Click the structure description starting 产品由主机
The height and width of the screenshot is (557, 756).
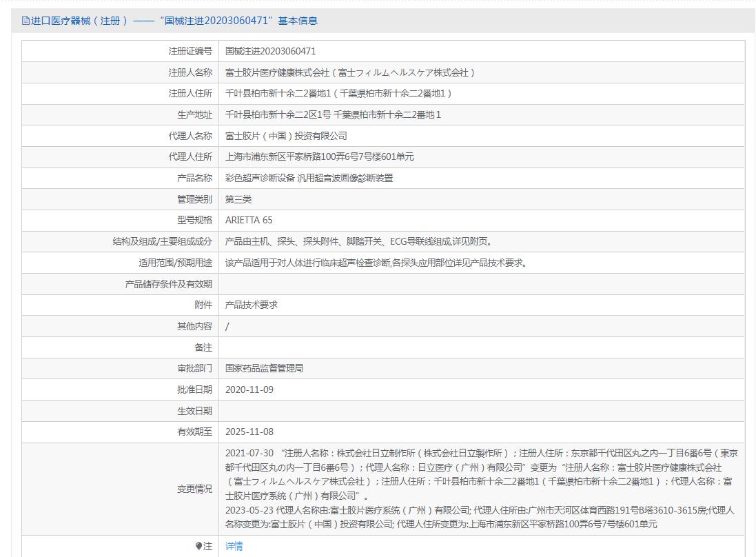(x=358, y=241)
